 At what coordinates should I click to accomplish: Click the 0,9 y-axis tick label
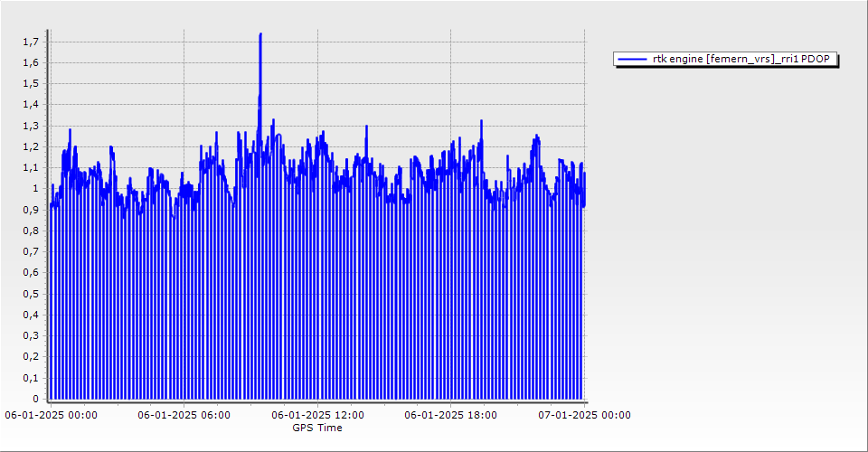(x=31, y=210)
